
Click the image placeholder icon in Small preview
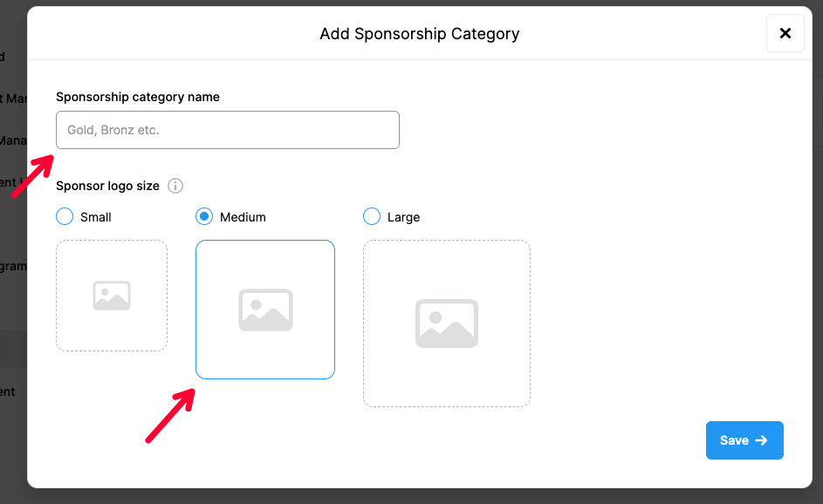click(112, 295)
